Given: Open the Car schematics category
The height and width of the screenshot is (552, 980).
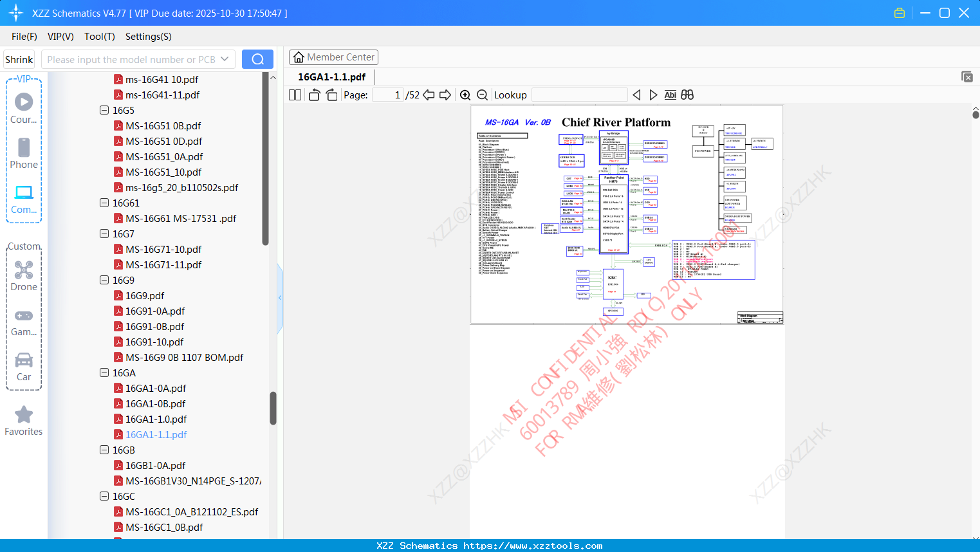Looking at the screenshot, I should pos(24,367).
